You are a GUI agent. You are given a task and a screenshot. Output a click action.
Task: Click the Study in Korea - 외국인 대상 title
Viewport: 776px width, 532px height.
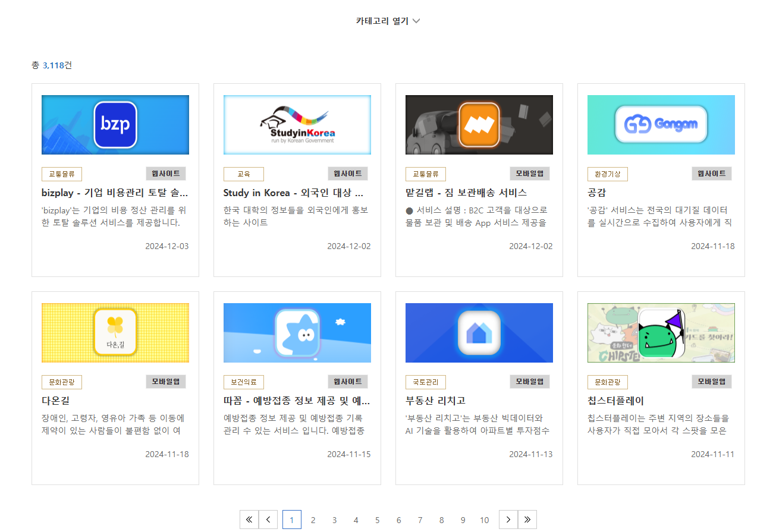tap(294, 193)
